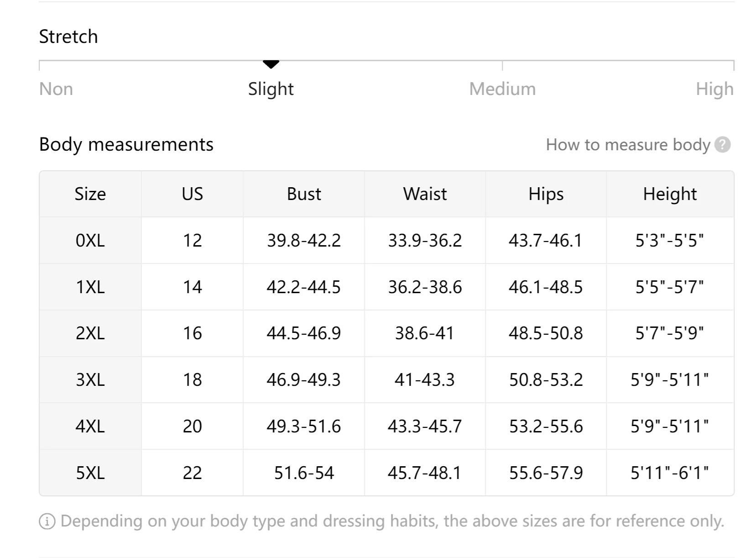Click the Waist column header
The height and width of the screenshot is (558, 756).
click(x=425, y=194)
